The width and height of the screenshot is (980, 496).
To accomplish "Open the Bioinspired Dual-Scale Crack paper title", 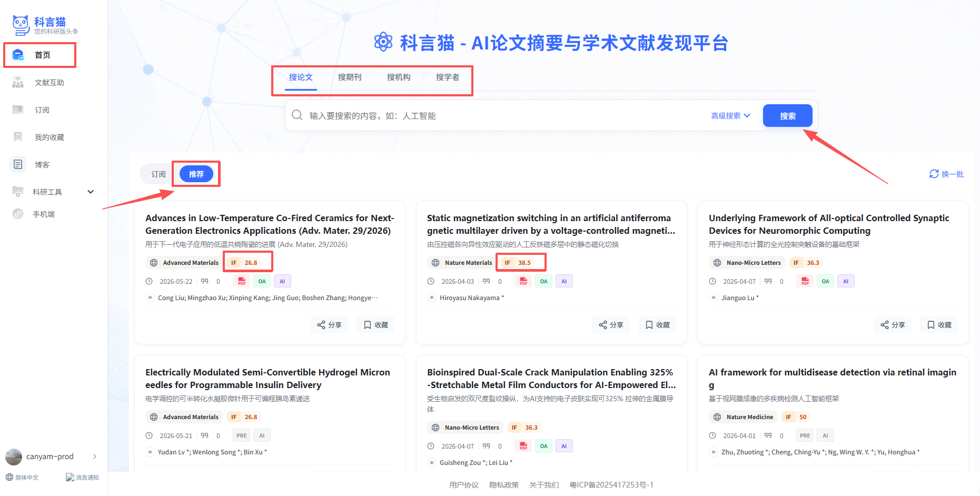I will pyautogui.click(x=551, y=379).
